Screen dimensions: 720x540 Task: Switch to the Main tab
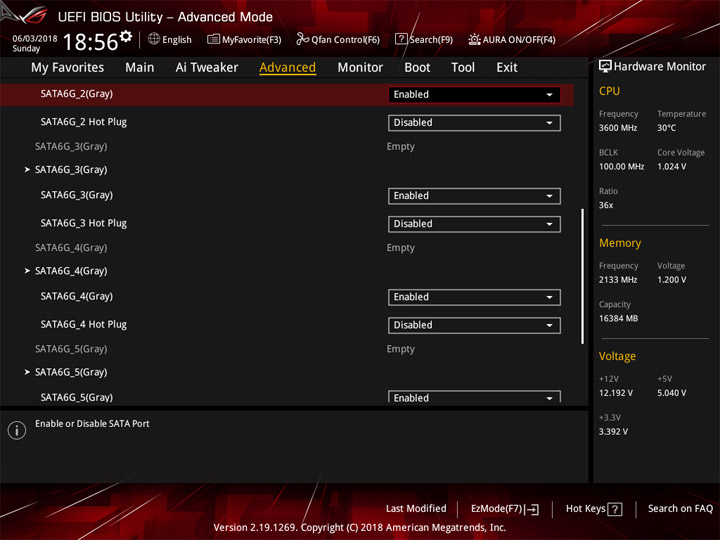coord(140,68)
